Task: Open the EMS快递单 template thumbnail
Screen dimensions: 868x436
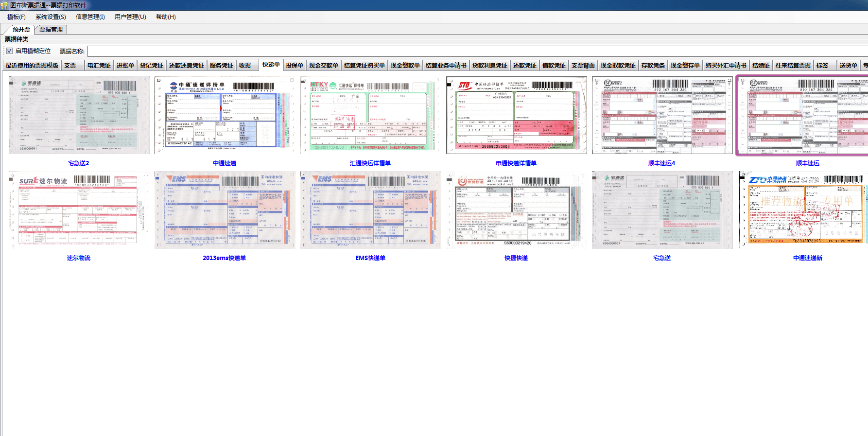Action: (370, 210)
